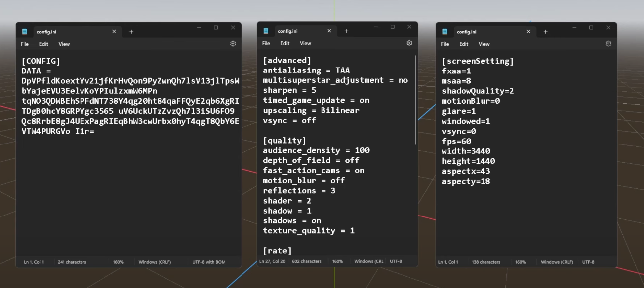Click the 160% zoom indicator in left status bar
This screenshot has width=644, height=288.
coord(119,261)
